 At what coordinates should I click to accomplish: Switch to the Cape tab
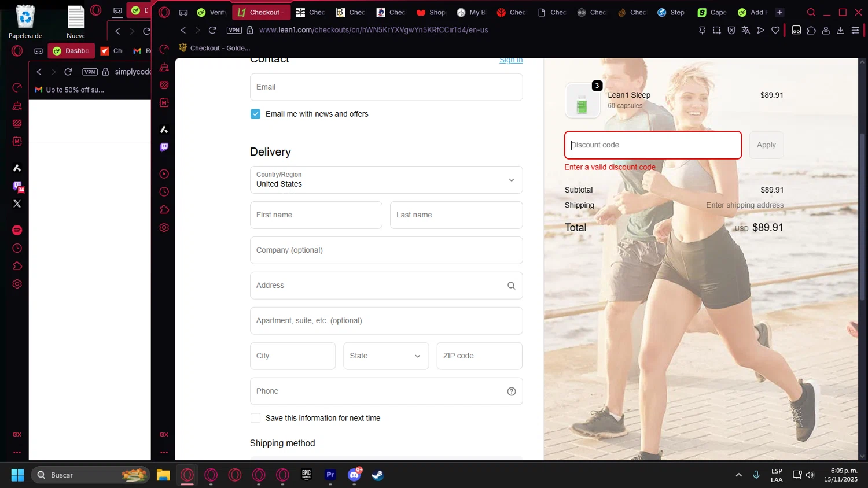tap(712, 12)
